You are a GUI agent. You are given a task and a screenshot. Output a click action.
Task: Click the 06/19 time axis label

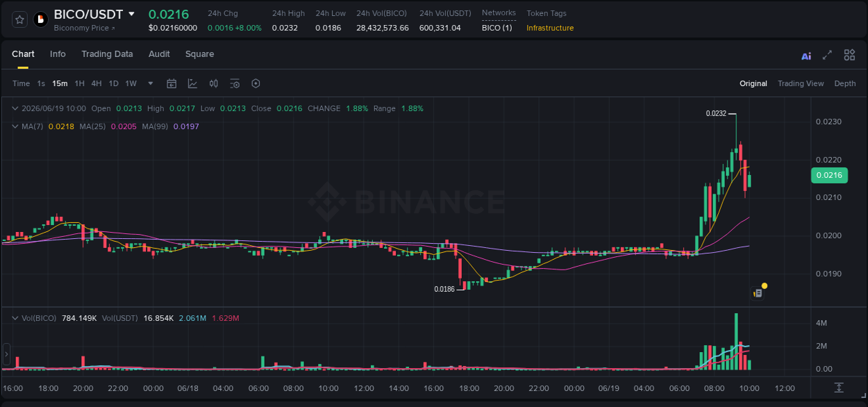[609, 388]
